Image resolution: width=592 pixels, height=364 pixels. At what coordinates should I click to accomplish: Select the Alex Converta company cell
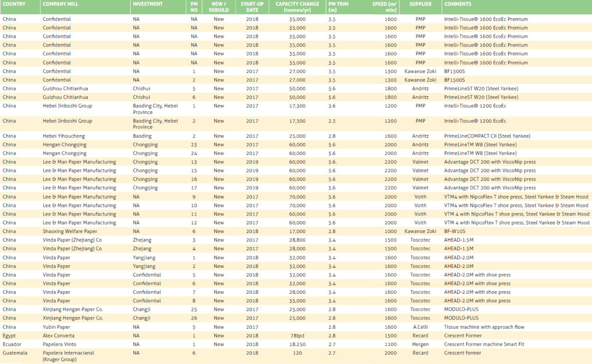59,336
